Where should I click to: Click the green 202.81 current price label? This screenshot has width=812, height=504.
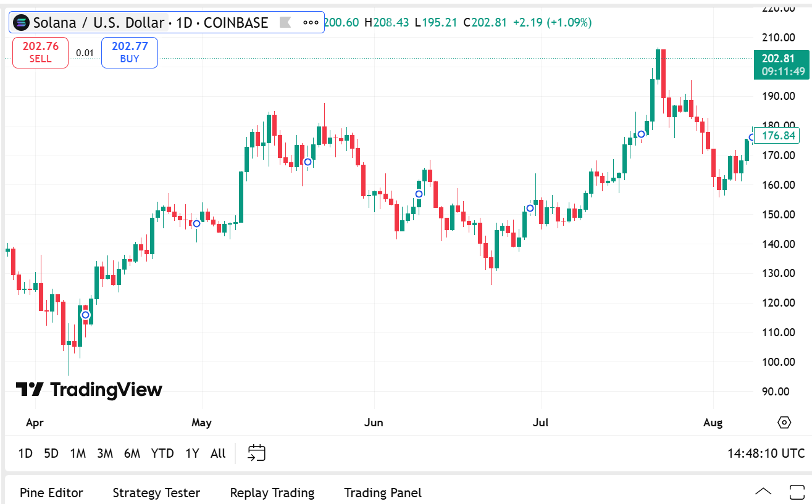781,65
